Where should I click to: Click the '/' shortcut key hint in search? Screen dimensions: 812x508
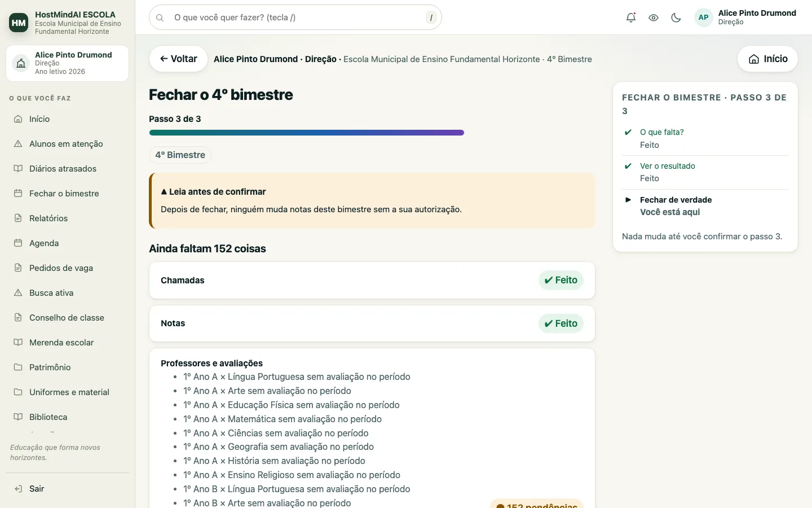(431, 17)
